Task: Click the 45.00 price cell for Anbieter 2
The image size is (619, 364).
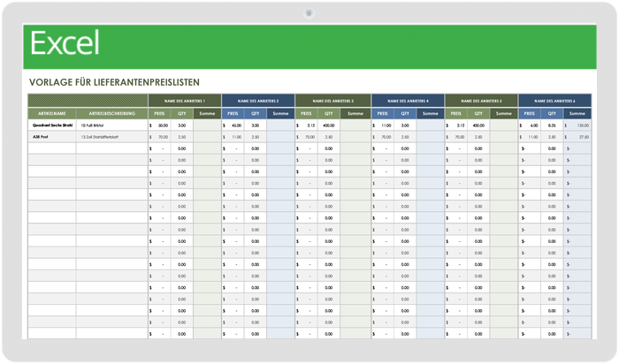Action: pyautogui.click(x=233, y=125)
